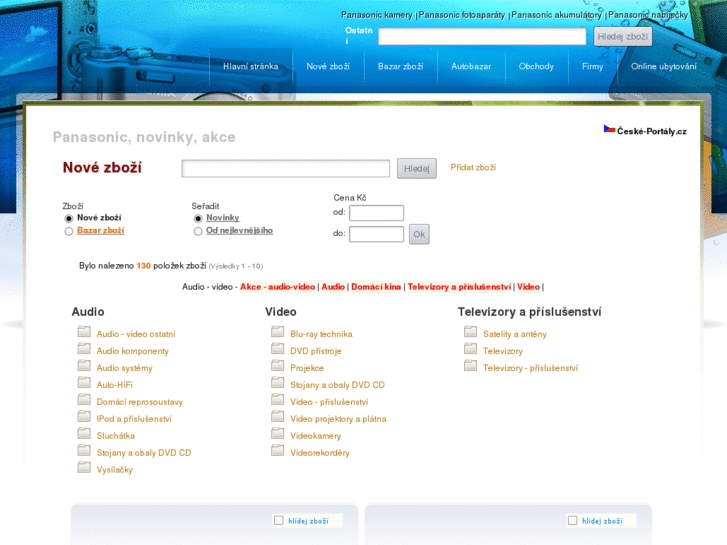Open Firmy navigation tab
727x545 pixels.
tap(593, 66)
